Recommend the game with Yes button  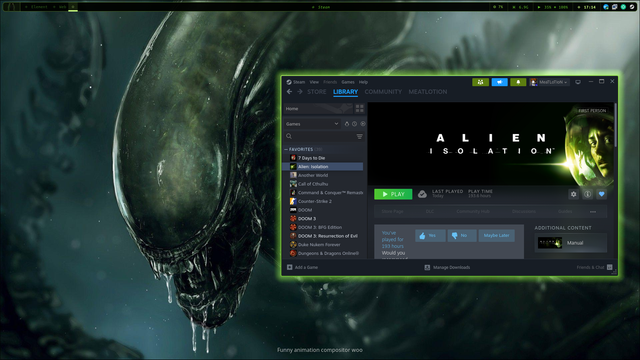pos(430,236)
